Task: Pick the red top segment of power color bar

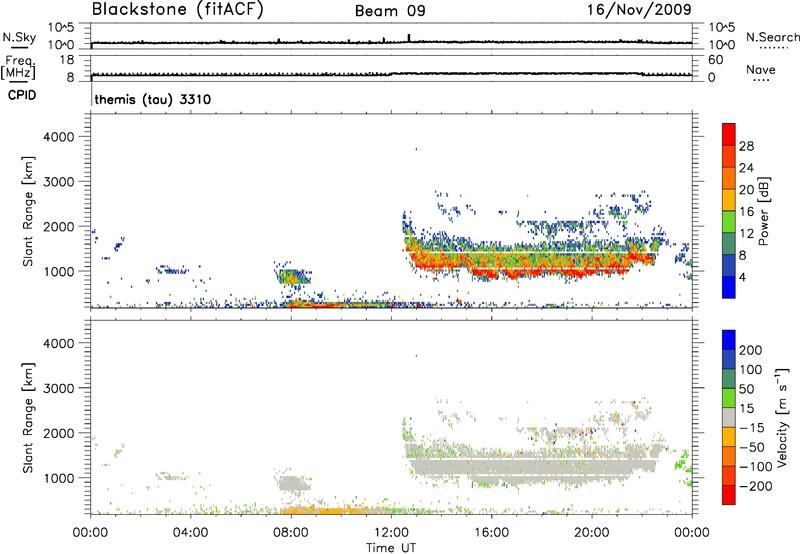Action: point(729,134)
